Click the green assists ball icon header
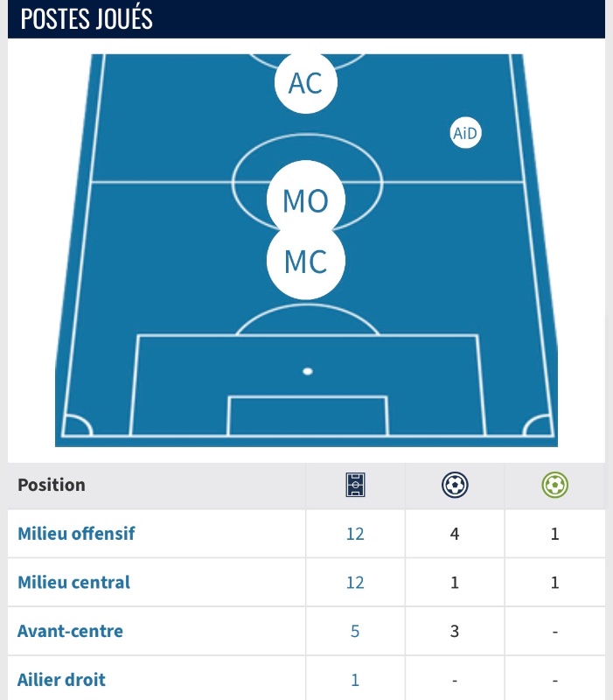613x700 pixels. 554,485
